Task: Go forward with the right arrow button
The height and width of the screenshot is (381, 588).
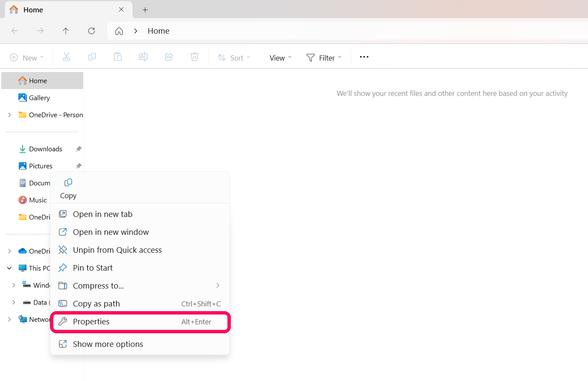Action: (40, 31)
